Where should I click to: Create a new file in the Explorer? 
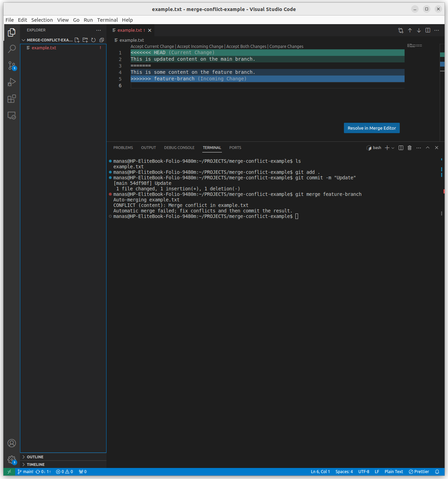[x=77, y=40]
